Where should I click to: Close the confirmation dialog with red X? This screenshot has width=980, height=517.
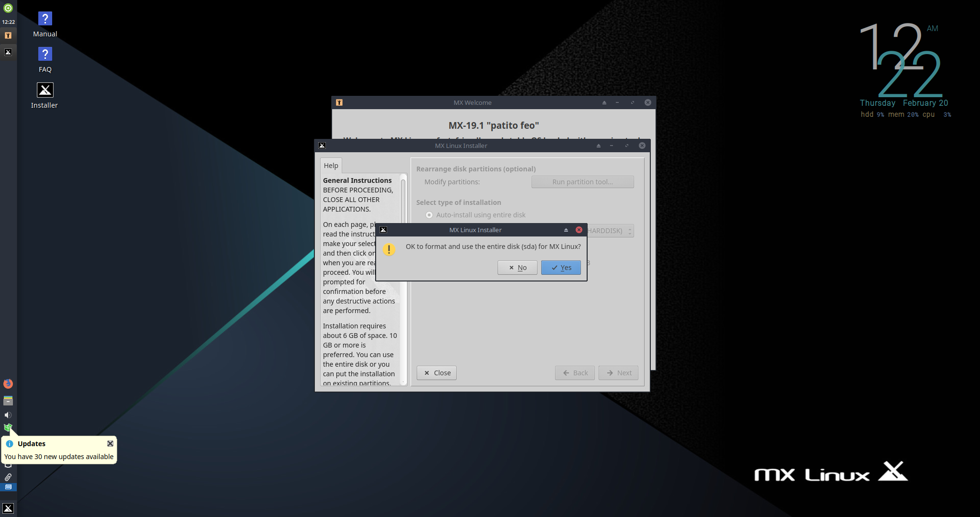pyautogui.click(x=579, y=230)
